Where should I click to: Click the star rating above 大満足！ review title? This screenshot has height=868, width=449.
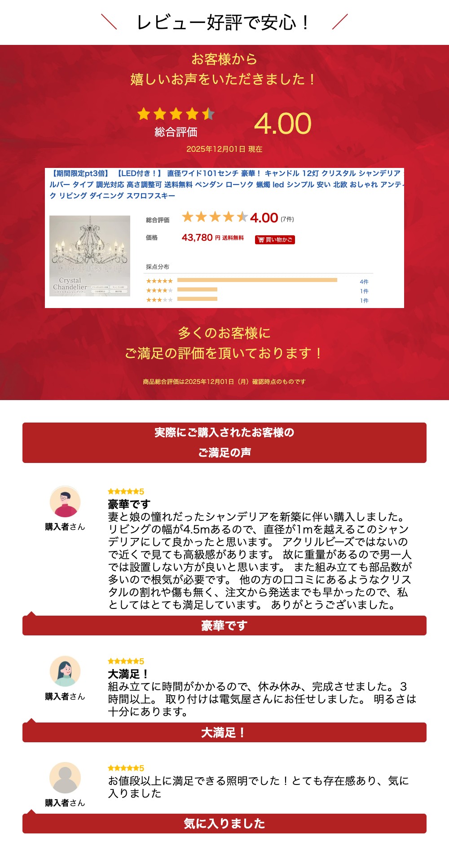pyautogui.click(x=126, y=661)
